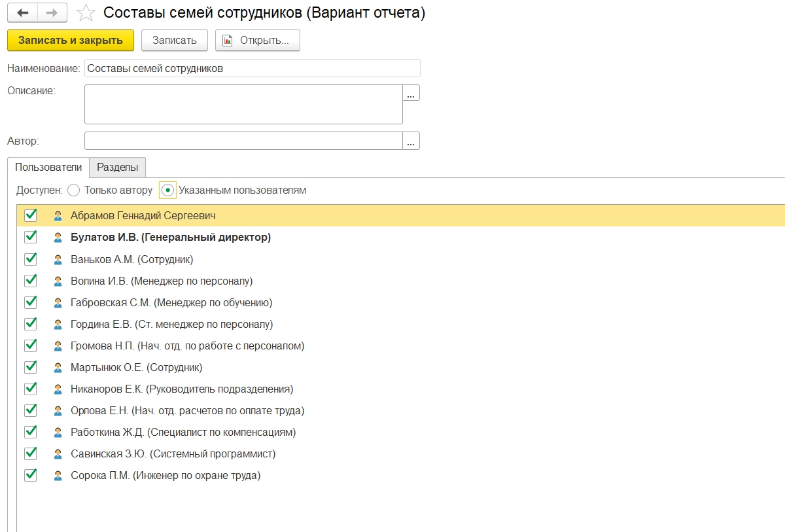Click the Записать button
Screen dimensions: 785x532
coord(175,41)
